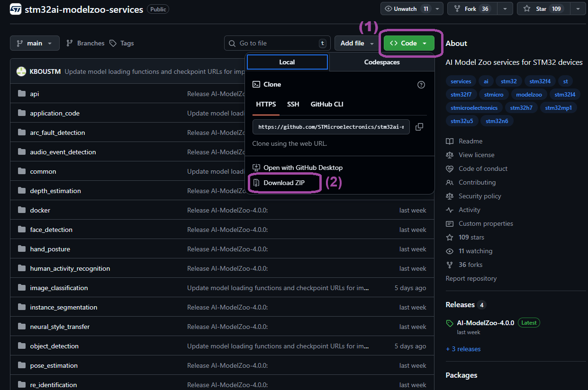588x390 pixels.
Task: Open the neural_style_transfer folder
Action: [x=60, y=327]
